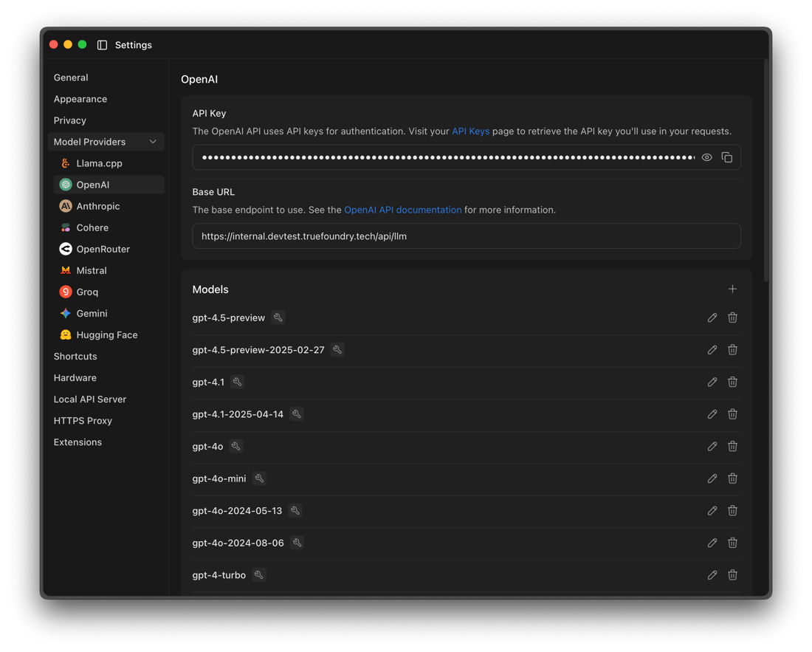Select Gemini provider
Screen dimensions: 812x652
tap(109, 314)
